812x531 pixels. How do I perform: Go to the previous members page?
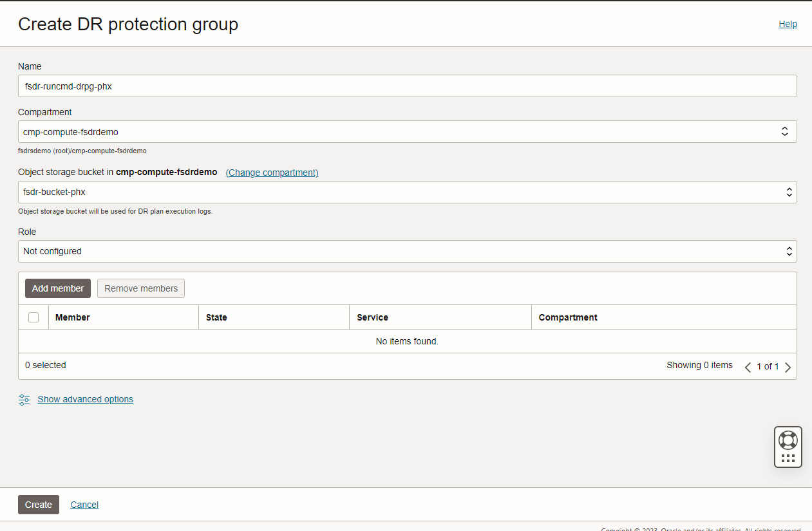click(x=748, y=367)
